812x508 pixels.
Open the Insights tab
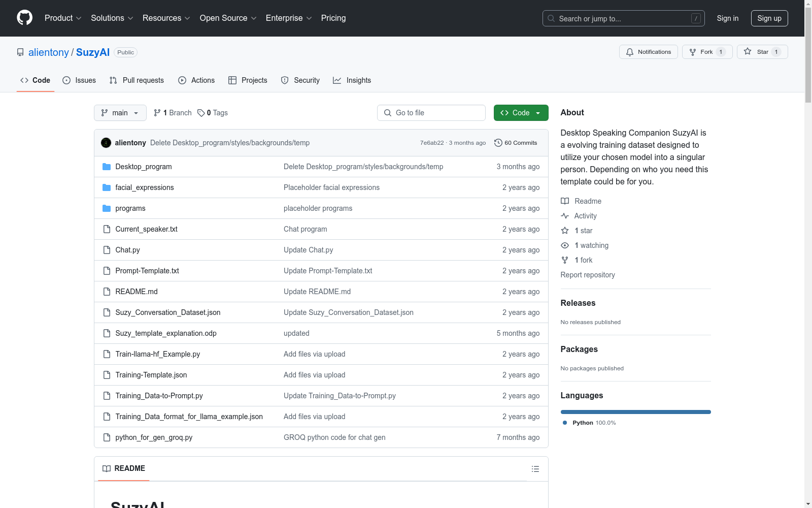[x=352, y=80]
